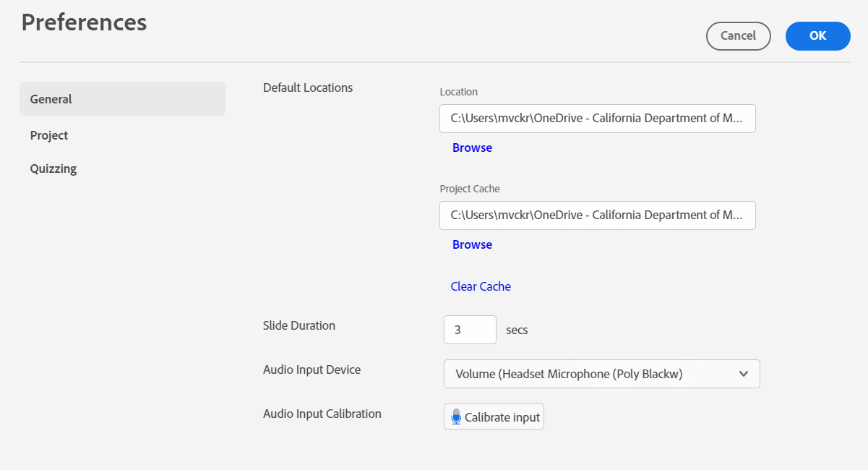Screen dimensions: 868x470
Task: Cancel the Preferences dialog
Action: coord(738,35)
